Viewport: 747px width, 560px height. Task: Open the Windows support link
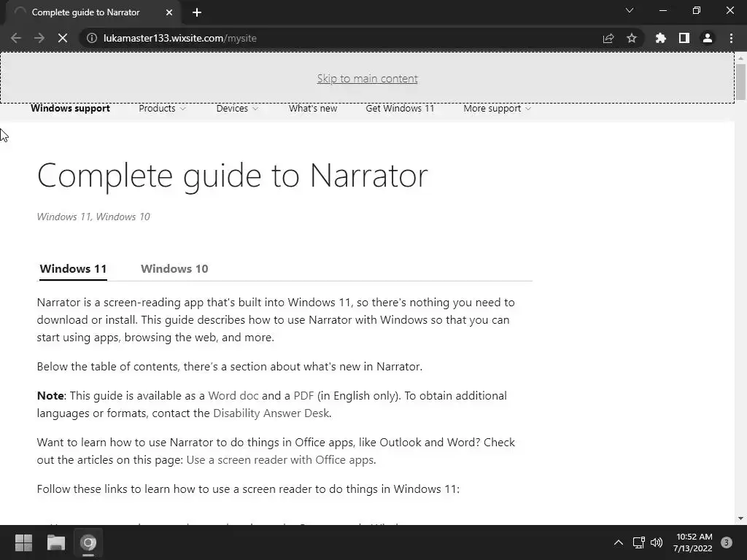(x=70, y=108)
